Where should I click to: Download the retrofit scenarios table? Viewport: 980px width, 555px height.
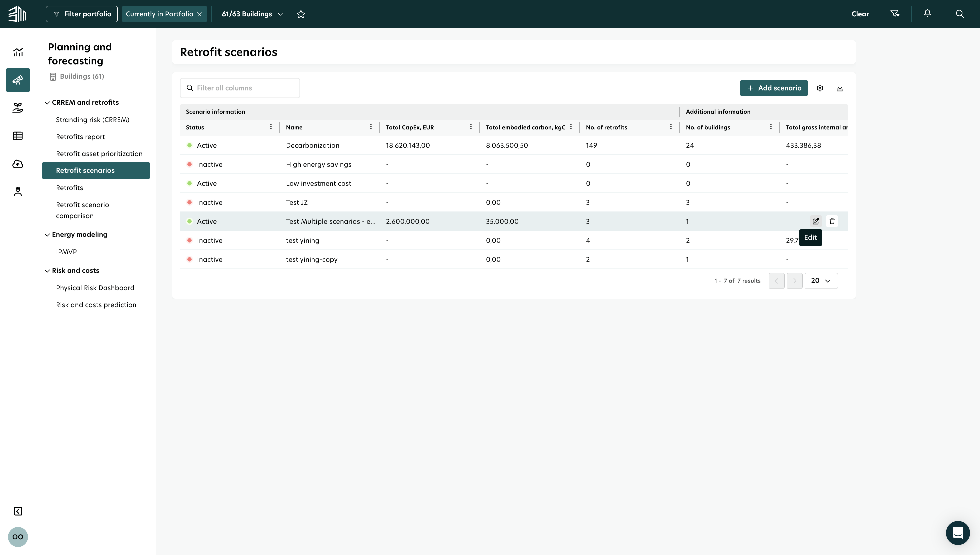point(840,88)
